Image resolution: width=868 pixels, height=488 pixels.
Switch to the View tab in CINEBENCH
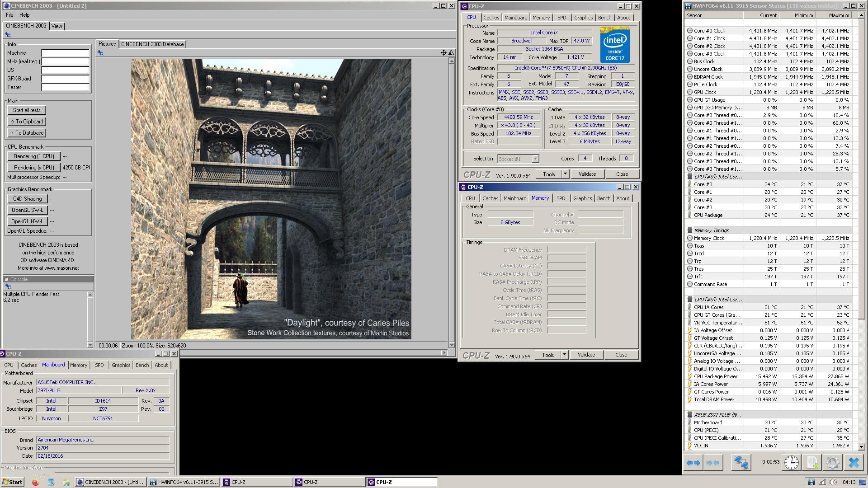click(x=57, y=26)
